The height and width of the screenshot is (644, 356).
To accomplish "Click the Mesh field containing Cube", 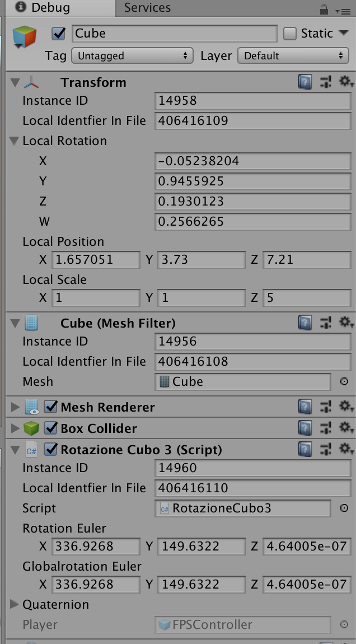I will 243,381.
